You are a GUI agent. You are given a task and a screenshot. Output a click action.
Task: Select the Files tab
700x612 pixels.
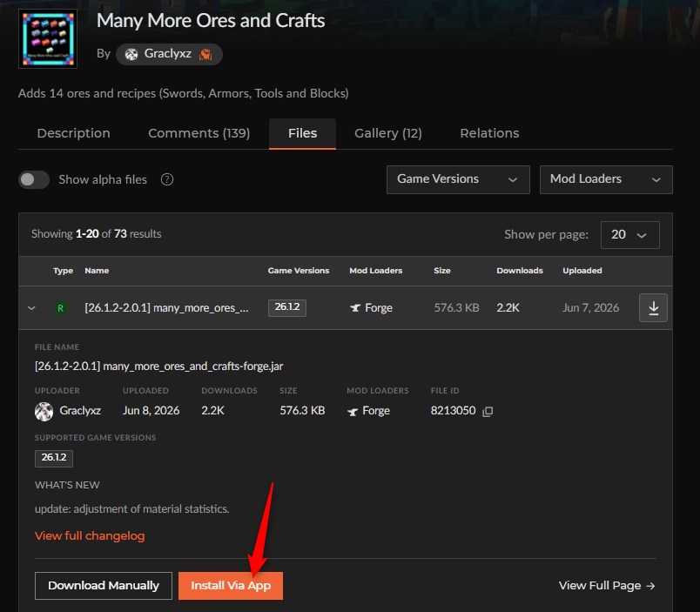302,133
